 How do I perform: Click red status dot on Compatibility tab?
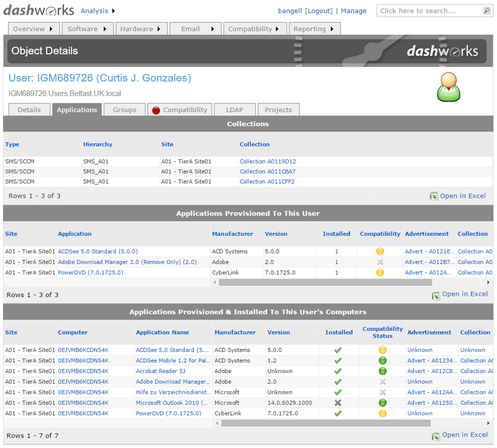click(x=156, y=110)
